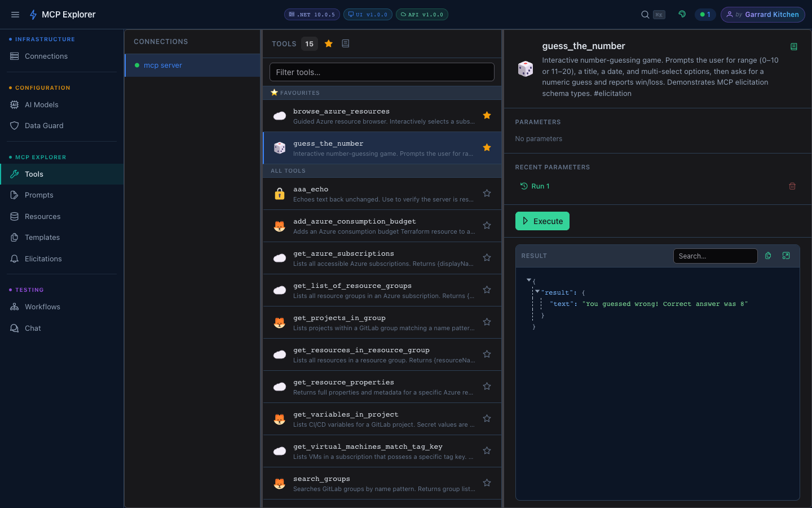Copy the result using the copy icon
The height and width of the screenshot is (508, 812).
pos(768,256)
